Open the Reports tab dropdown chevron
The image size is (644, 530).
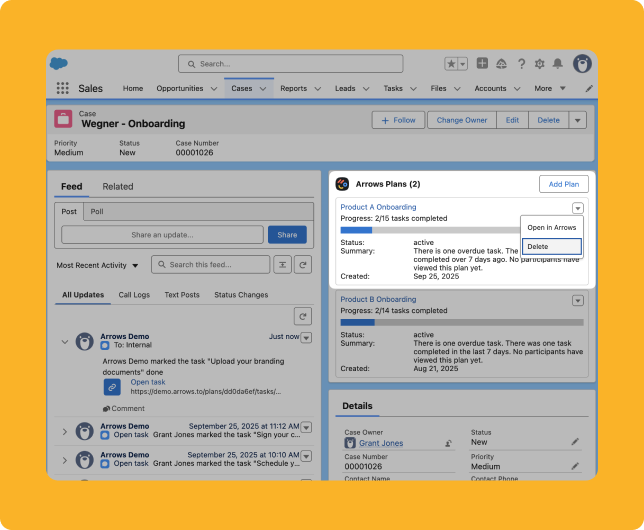pyautogui.click(x=317, y=89)
